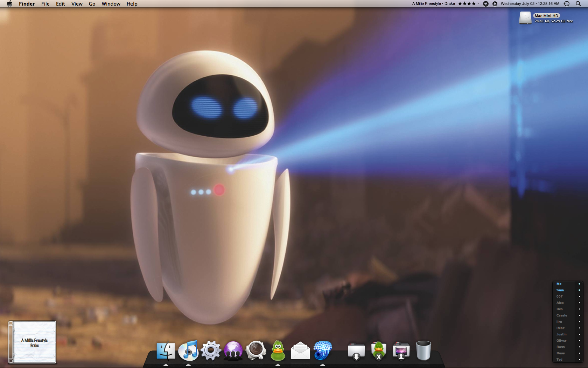Open the user desktop folder stack in dock
Screen dimensions: 588x368
click(401, 351)
